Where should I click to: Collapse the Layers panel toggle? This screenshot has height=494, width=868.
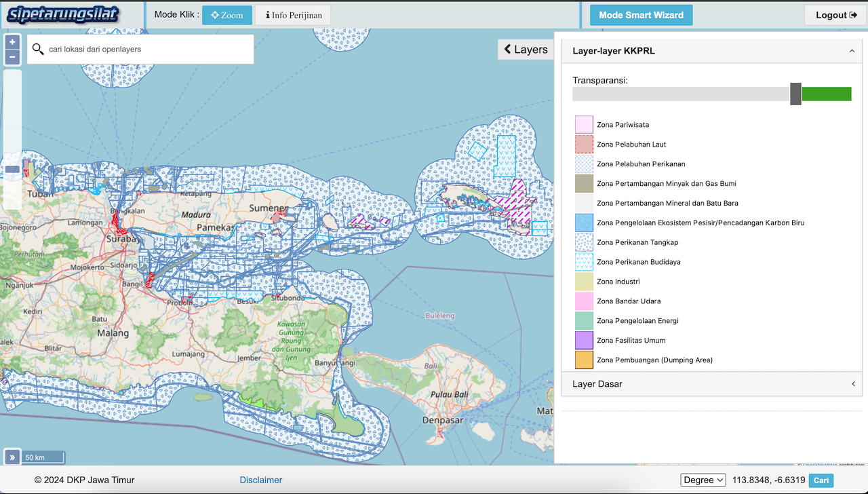click(526, 49)
